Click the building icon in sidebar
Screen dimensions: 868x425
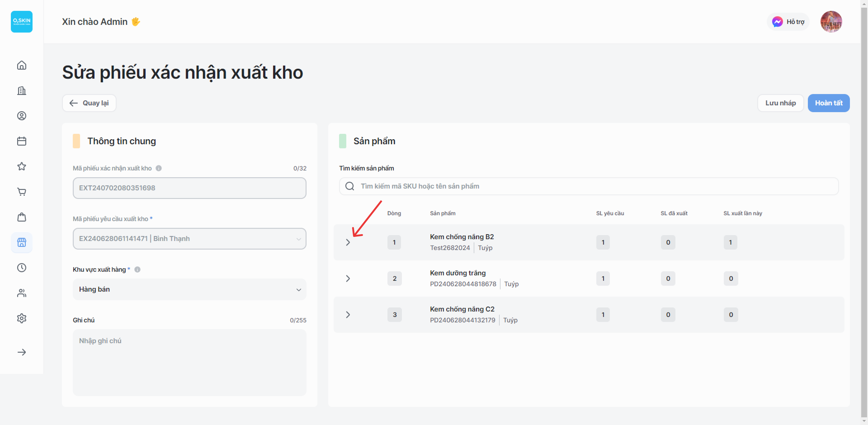(x=21, y=90)
